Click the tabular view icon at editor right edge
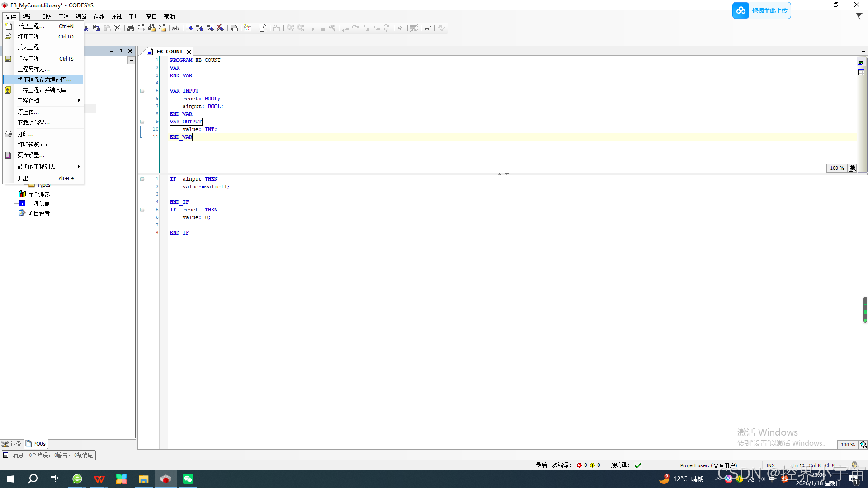The width and height of the screenshot is (868, 488). click(861, 72)
